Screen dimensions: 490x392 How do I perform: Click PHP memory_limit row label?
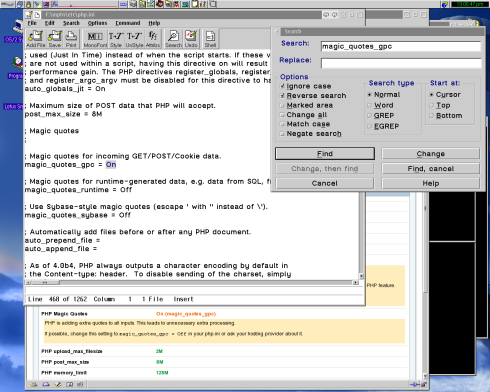[64, 373]
